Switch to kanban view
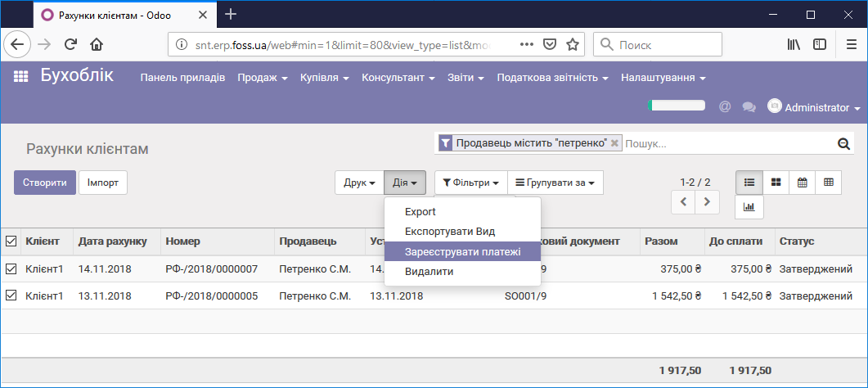Image resolution: width=868 pixels, height=388 pixels. (x=776, y=183)
